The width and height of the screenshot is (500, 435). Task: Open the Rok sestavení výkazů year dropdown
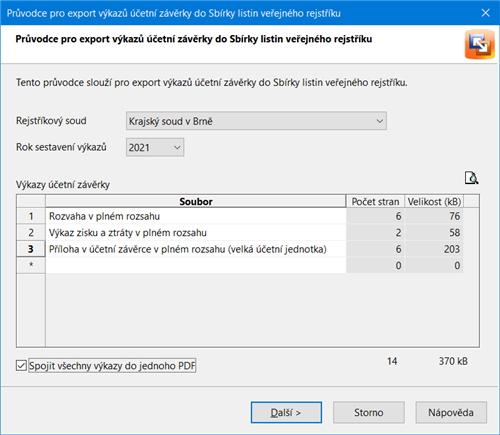click(x=155, y=147)
